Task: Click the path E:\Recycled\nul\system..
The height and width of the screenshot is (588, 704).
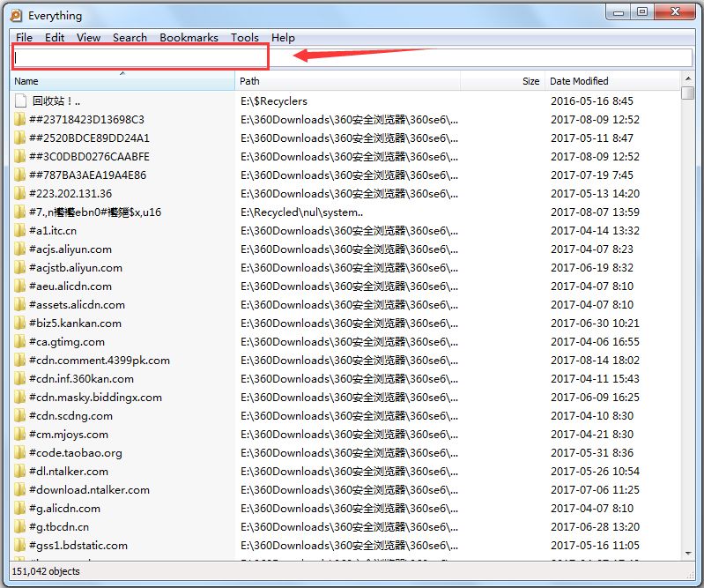Action: 301,212
